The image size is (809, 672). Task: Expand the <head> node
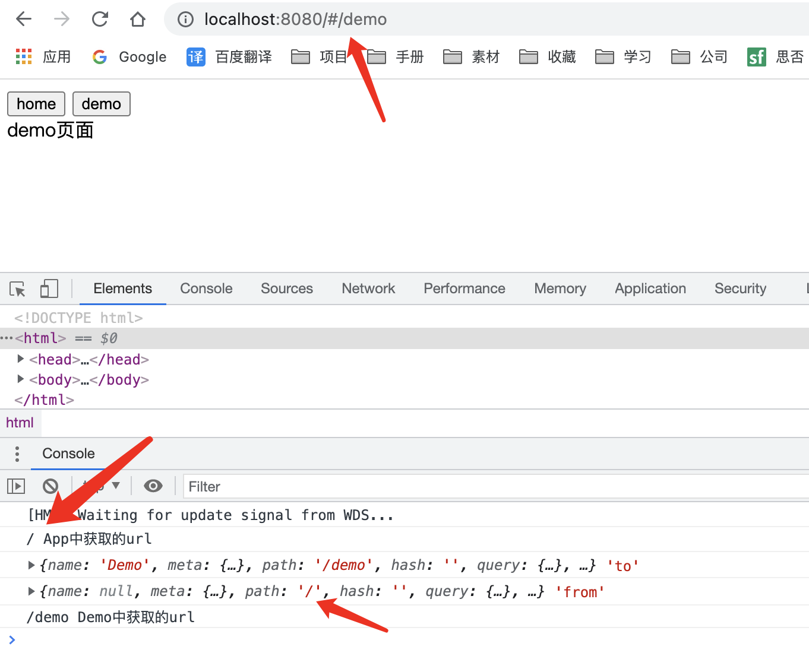pos(21,359)
